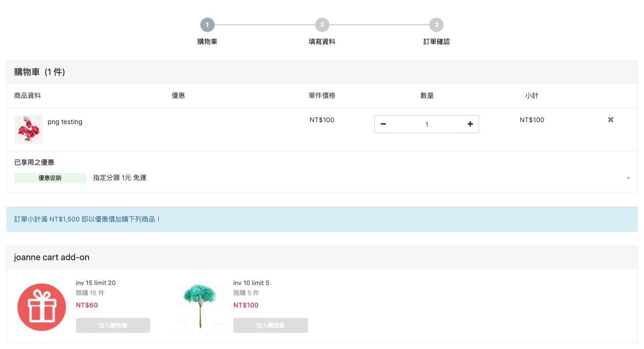Click the 購物車 (1 件) heading
This screenshot has height=349, width=644.
(40, 72)
